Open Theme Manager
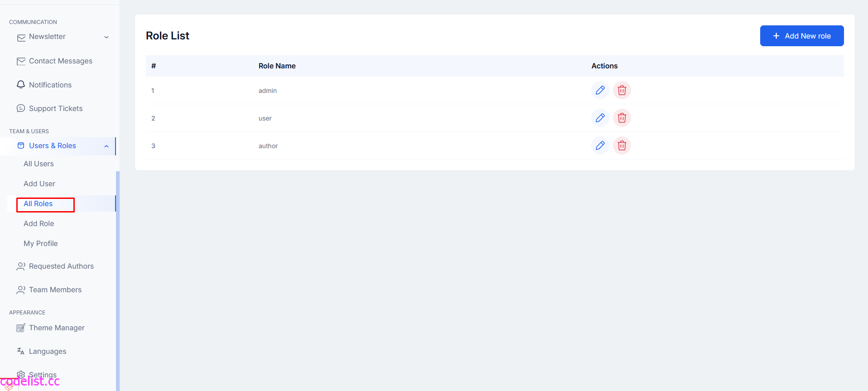This screenshot has width=868, height=391. click(57, 328)
